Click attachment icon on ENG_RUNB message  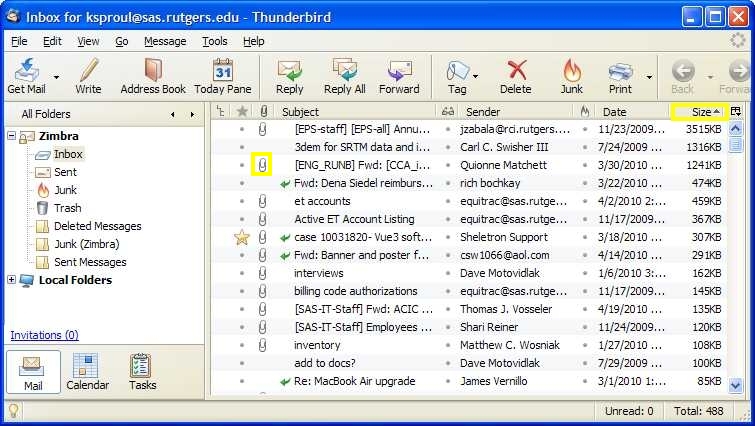[262, 165]
